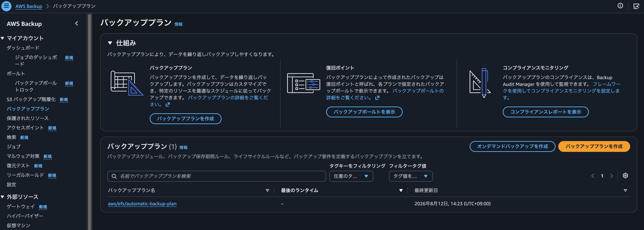
Task: Click 情報 link beside page title
Action: 178,24
